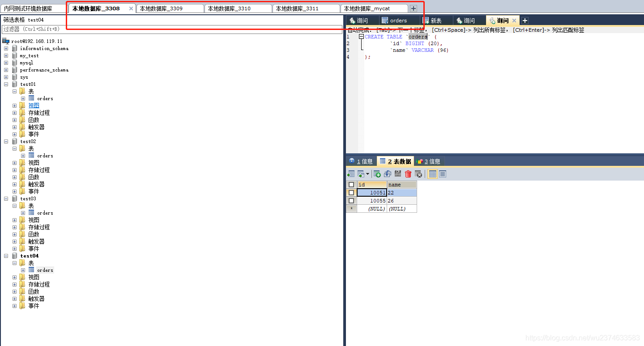Click the information_schema database icon
Viewport: 644px width, 346px height.
pyautogui.click(x=15, y=48)
